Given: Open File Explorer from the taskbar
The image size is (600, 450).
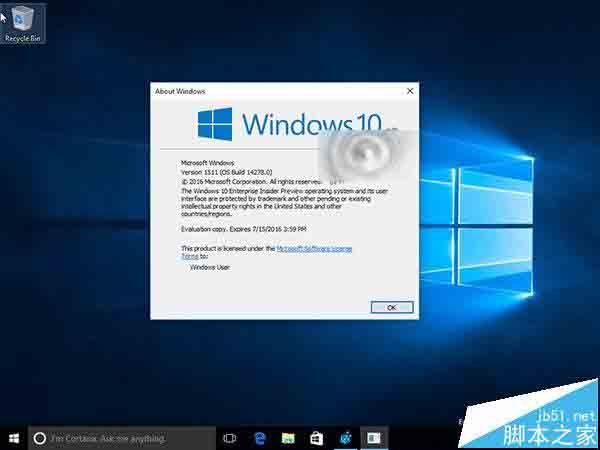Looking at the screenshot, I should [x=288, y=439].
